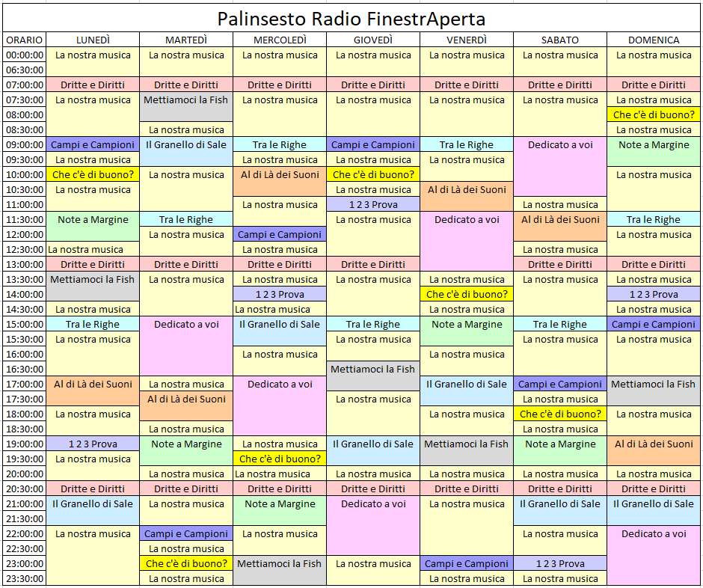This screenshot has width=703, height=588.
Task: Select Wednesday's 14:00 1 2 3 Prova cell
Action: point(280,294)
